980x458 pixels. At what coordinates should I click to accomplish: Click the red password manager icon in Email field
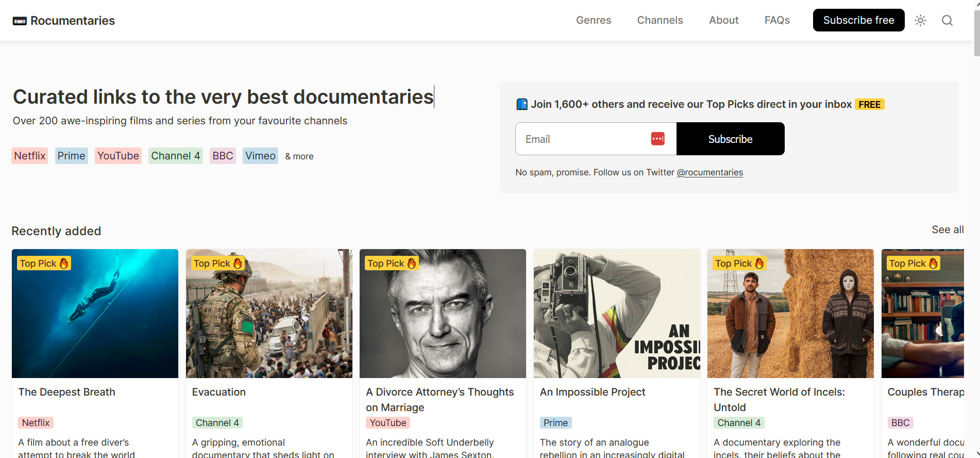[x=657, y=139]
